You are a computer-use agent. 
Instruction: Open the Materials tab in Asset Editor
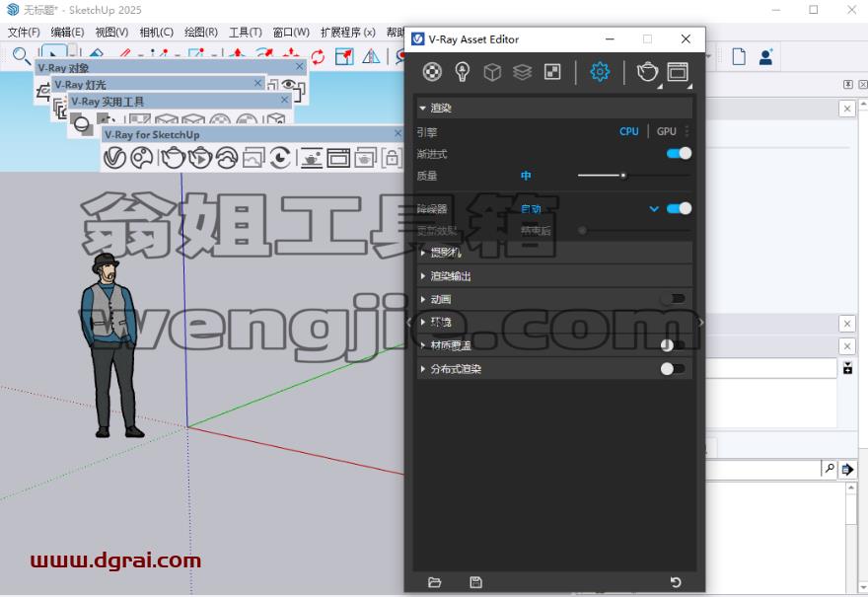pyautogui.click(x=432, y=72)
